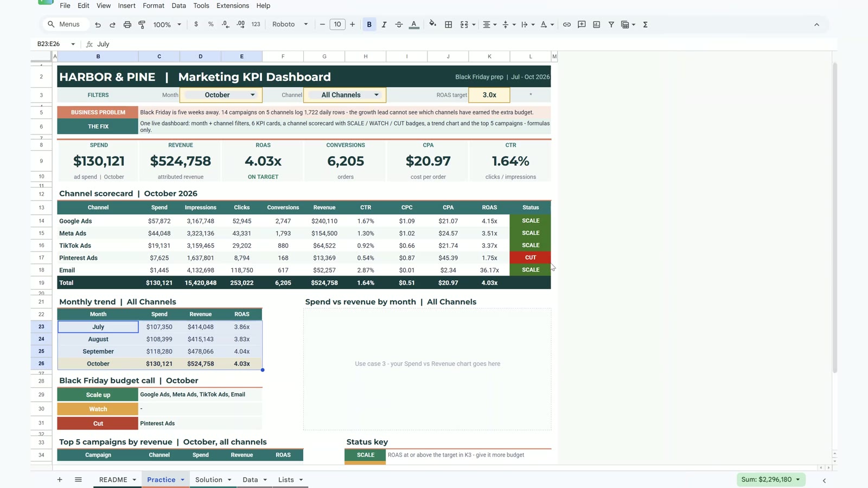Increase decimal places
The height and width of the screenshot is (488, 868).
pos(240,24)
